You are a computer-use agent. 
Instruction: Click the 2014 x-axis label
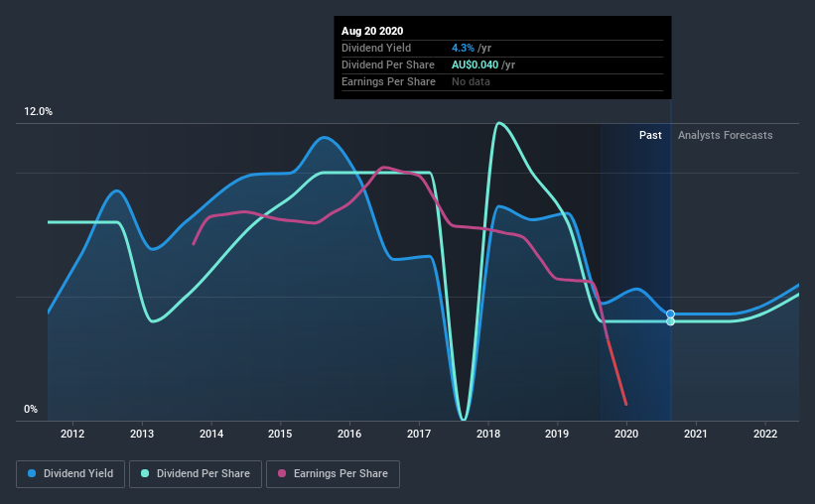[211, 434]
